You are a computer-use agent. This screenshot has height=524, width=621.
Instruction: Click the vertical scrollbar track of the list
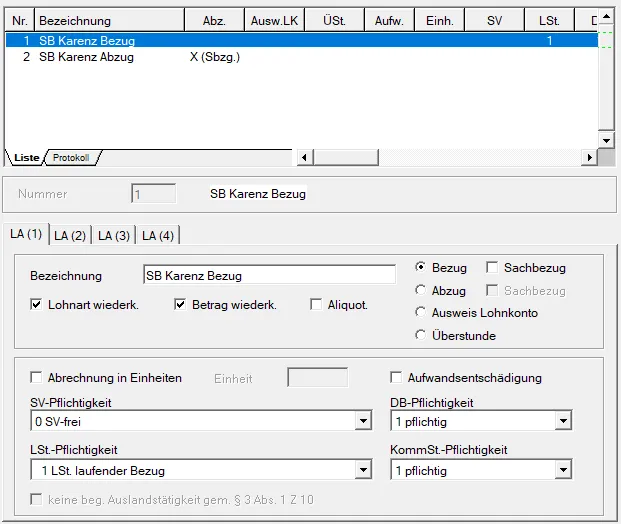(606, 79)
